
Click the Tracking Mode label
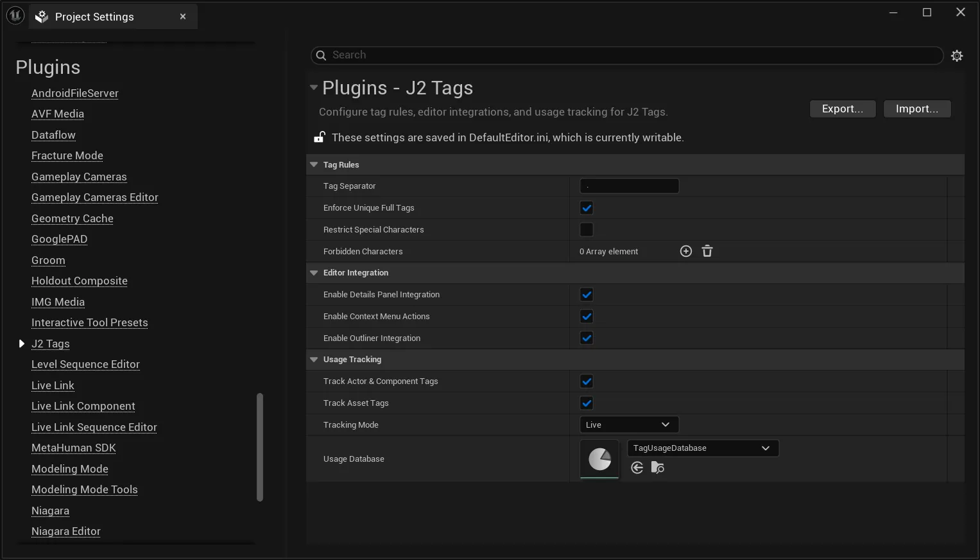click(x=351, y=425)
